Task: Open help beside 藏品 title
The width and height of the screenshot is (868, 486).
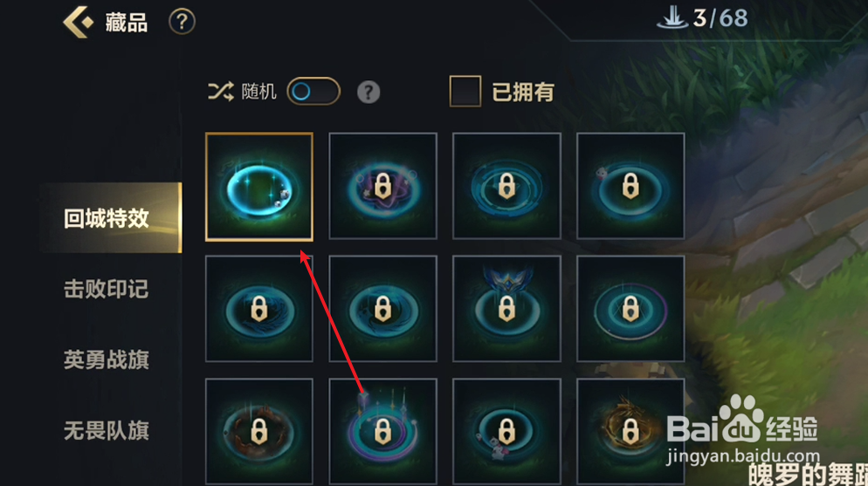Action: tap(182, 22)
